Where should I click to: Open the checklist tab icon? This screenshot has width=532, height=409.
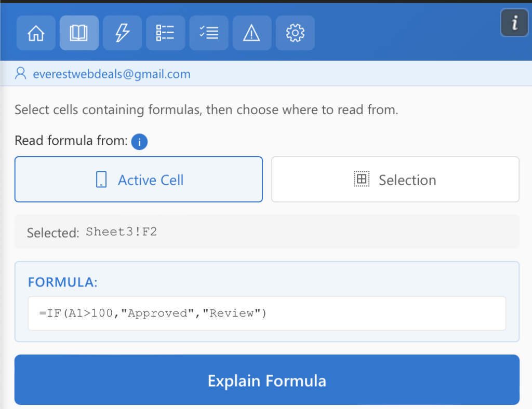208,33
